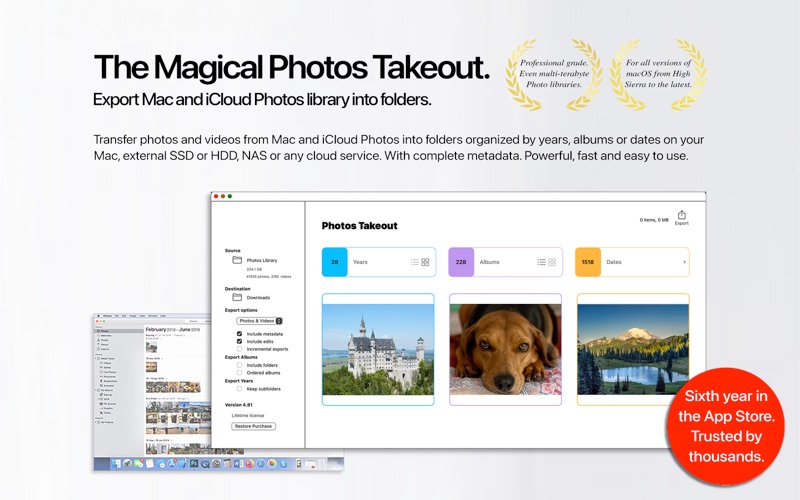Image resolution: width=800 pixels, height=500 pixels.
Task: Click the Export share icon
Action: (682, 215)
